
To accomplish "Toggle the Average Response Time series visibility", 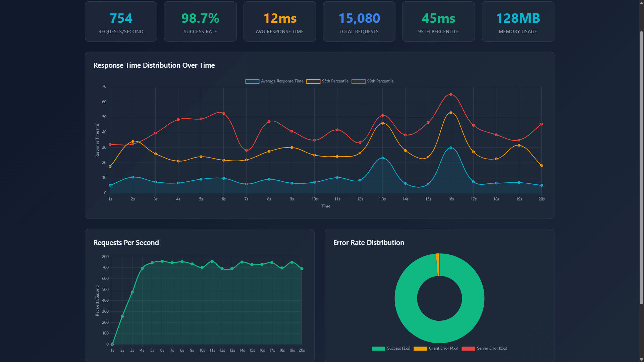I will click(x=252, y=81).
